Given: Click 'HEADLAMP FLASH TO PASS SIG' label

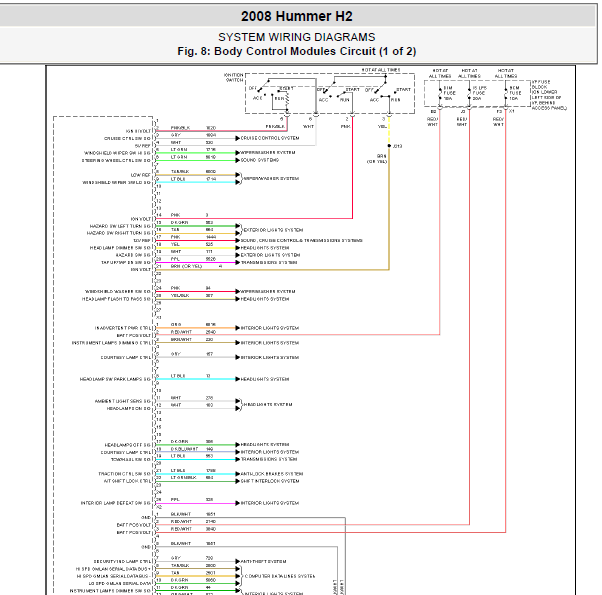Looking at the screenshot, I should (x=116, y=299).
